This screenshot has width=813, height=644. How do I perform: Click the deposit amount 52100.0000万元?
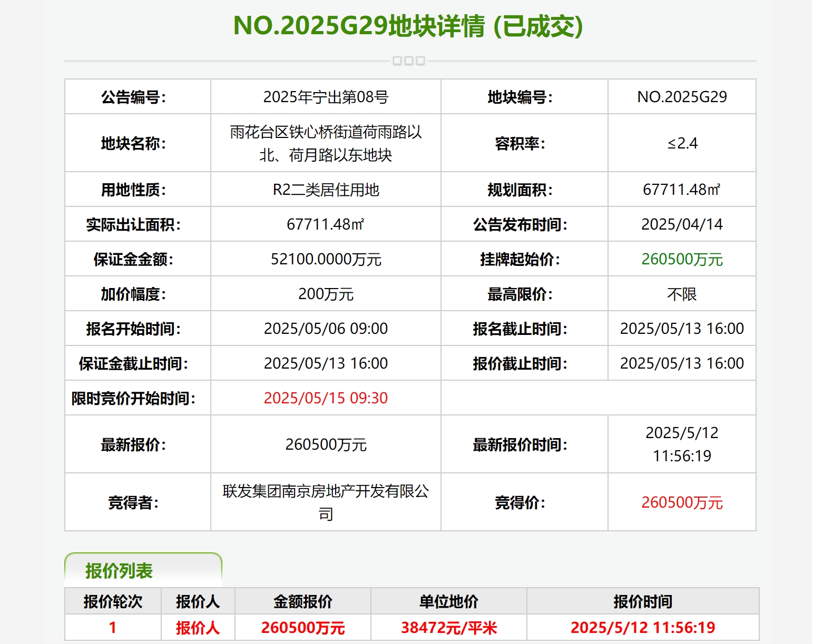[x=326, y=259]
